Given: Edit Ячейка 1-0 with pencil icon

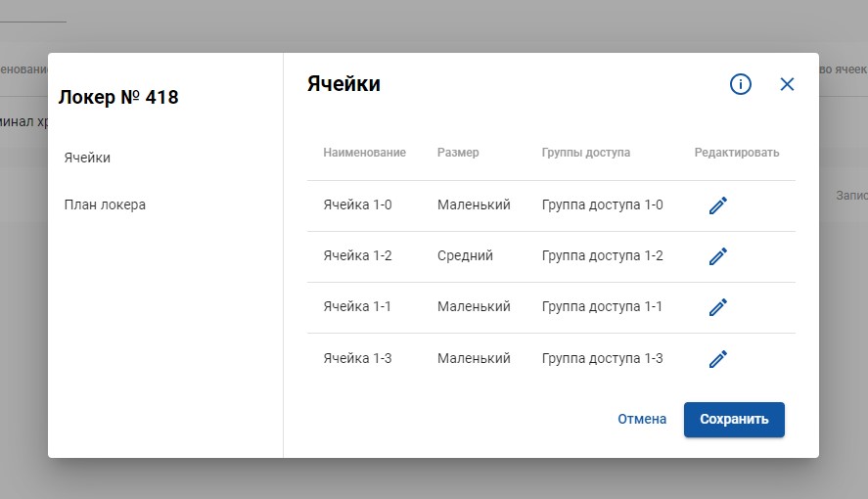Looking at the screenshot, I should [718, 205].
